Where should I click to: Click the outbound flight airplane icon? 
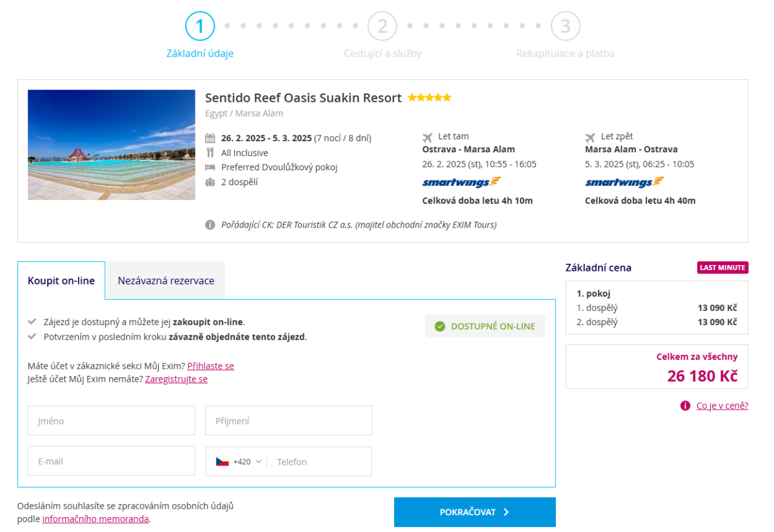(x=427, y=137)
